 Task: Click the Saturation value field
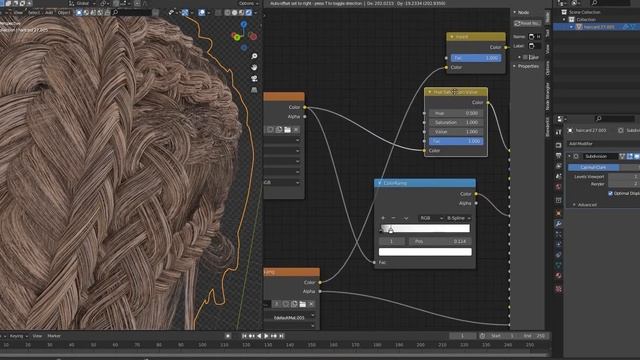[x=456, y=122]
